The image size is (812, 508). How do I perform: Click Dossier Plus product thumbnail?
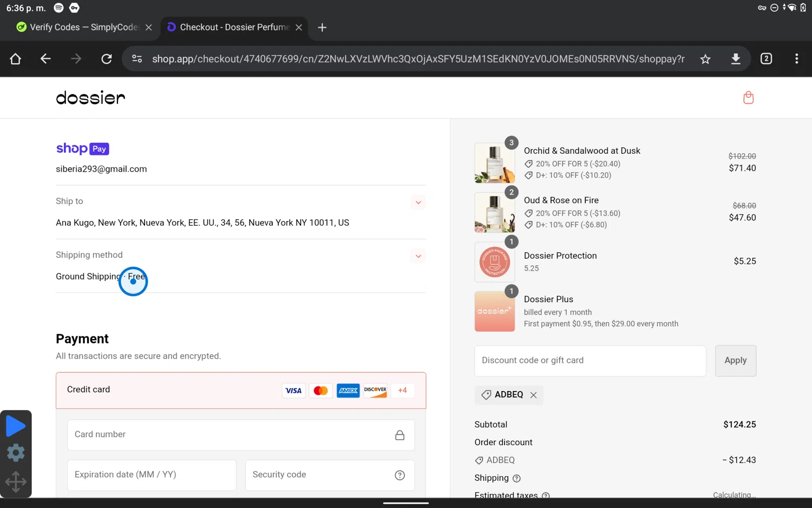click(x=495, y=311)
